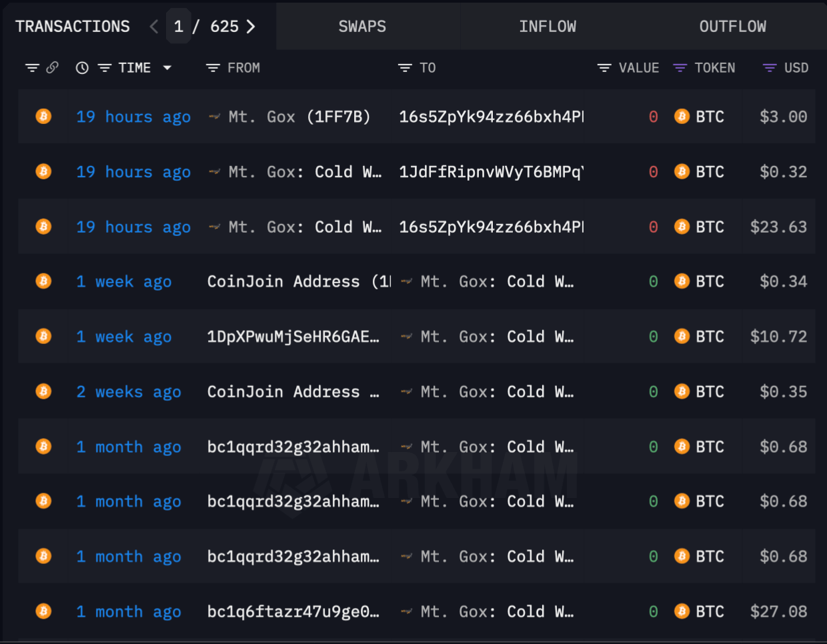The width and height of the screenshot is (827, 644).
Task: Expand the TIME sort dropdown arrow
Action: point(167,68)
